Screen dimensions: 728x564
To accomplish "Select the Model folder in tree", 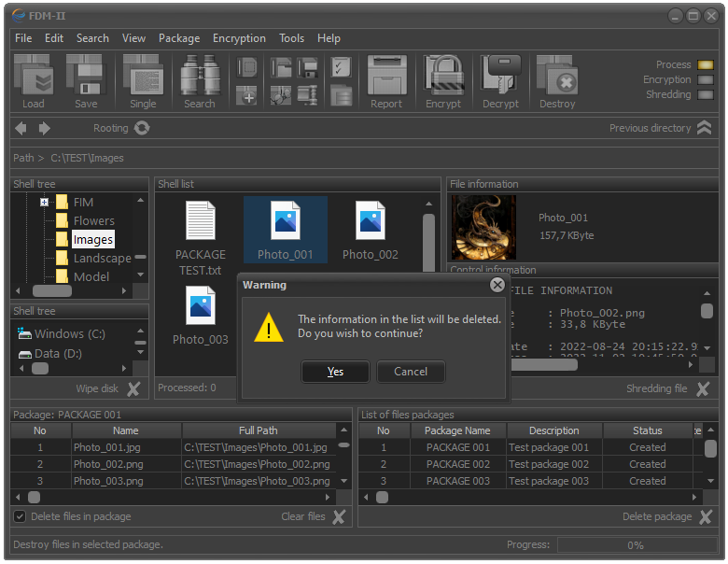I will (91, 276).
